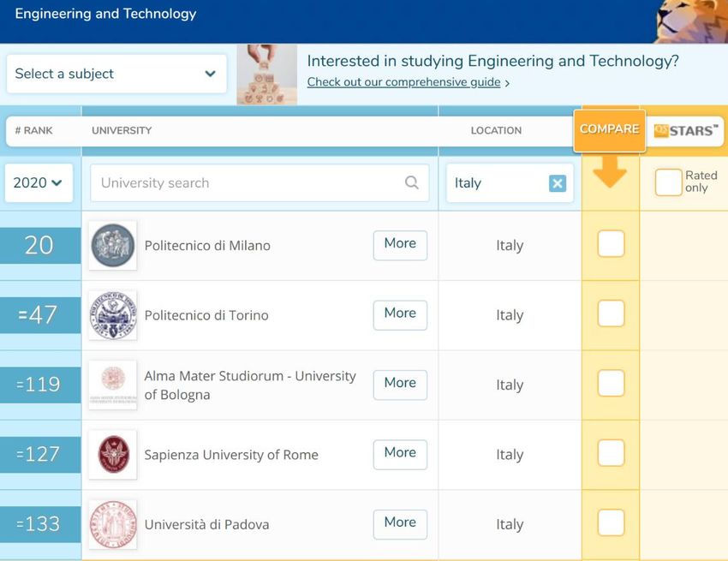Click the Università di Padova seal
The width and height of the screenshot is (728, 561).
tap(113, 524)
